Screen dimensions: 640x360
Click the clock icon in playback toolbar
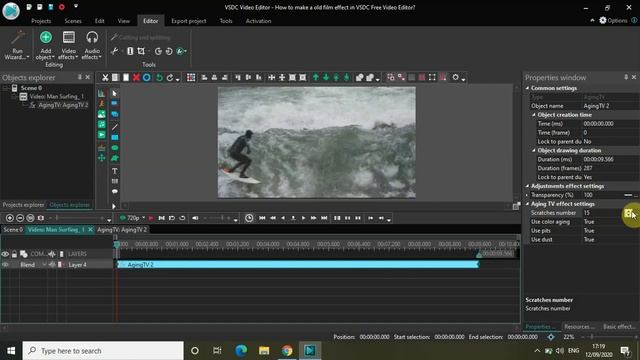click(249, 218)
